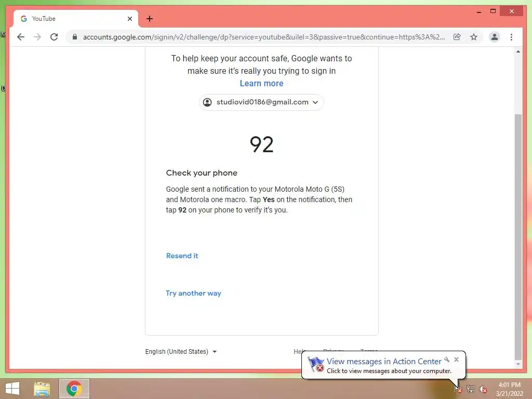
Task: Share this page using the share icon
Action: coord(457,37)
